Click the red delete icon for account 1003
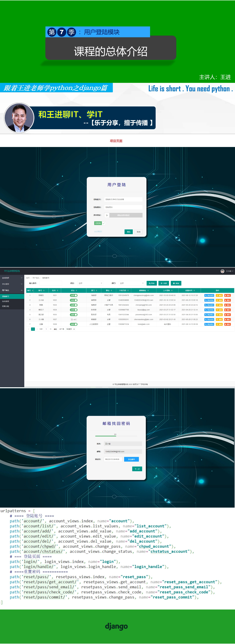 227,305
